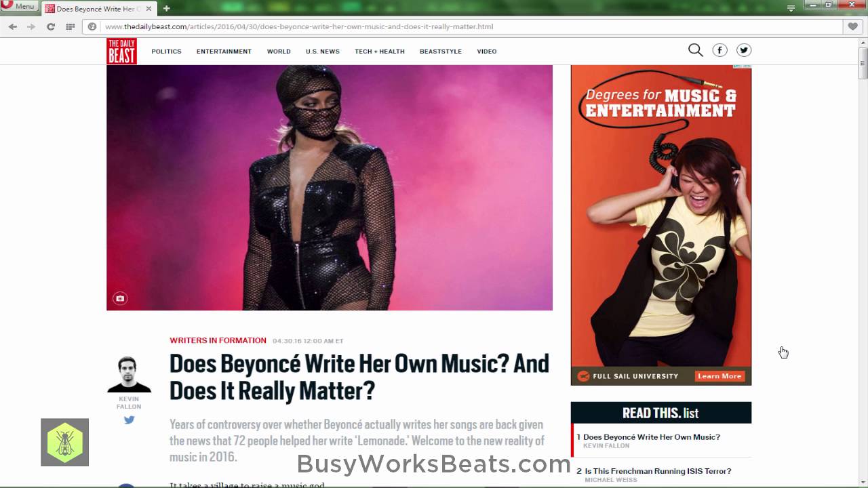
Task: Go back with the browser back arrow
Action: [13, 26]
